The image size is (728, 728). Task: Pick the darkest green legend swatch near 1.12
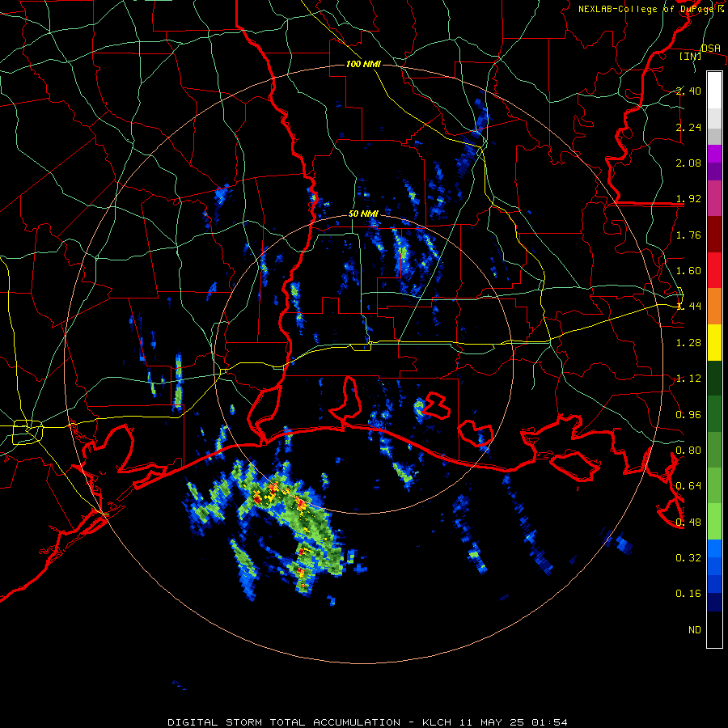[714, 379]
